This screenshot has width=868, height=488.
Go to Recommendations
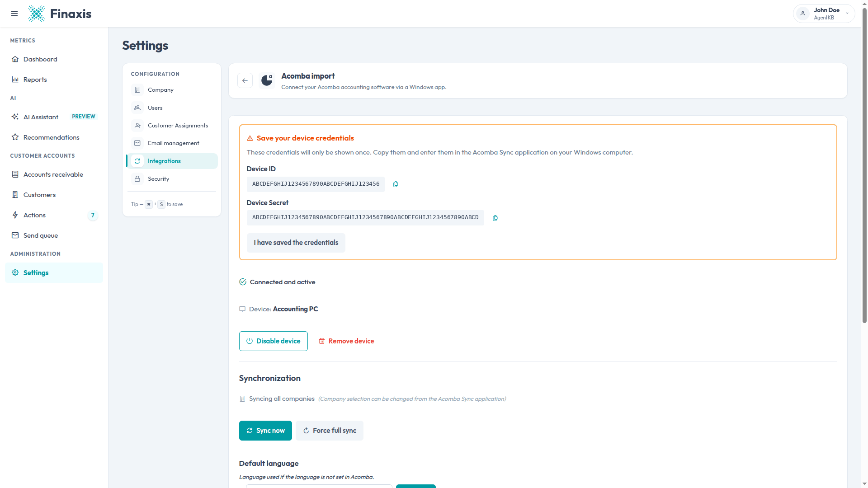point(54,137)
